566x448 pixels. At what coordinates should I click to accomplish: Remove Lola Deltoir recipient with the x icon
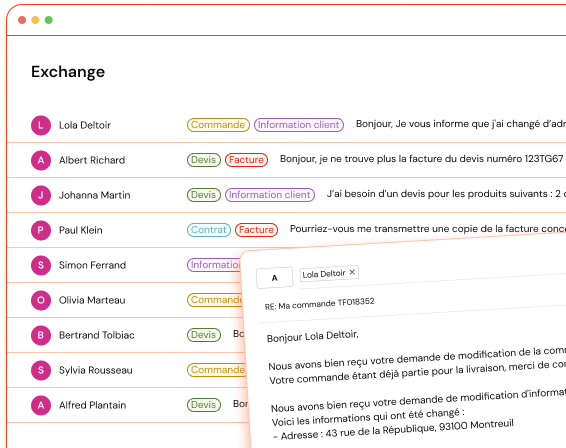click(352, 272)
